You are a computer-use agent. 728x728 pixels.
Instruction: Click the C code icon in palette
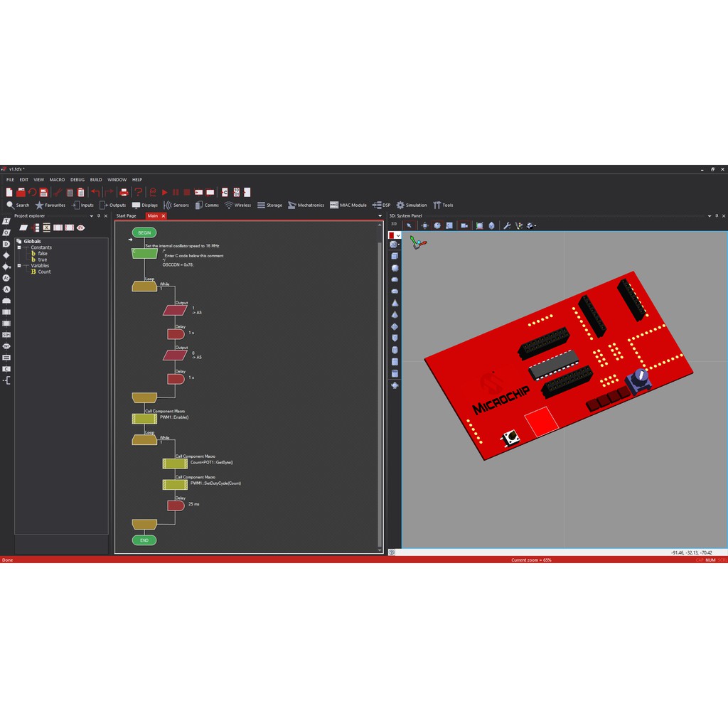[x=6, y=369]
